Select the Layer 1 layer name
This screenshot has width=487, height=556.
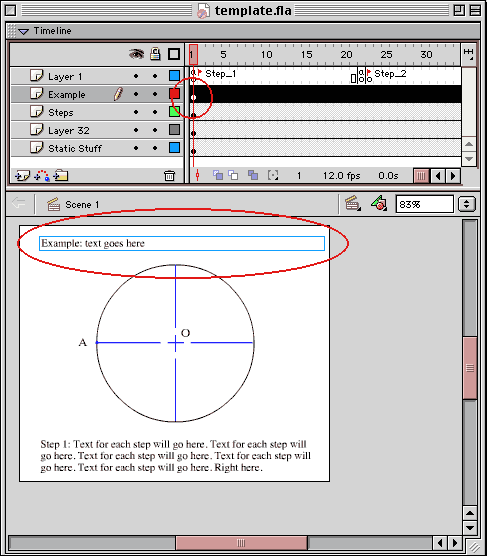point(65,77)
